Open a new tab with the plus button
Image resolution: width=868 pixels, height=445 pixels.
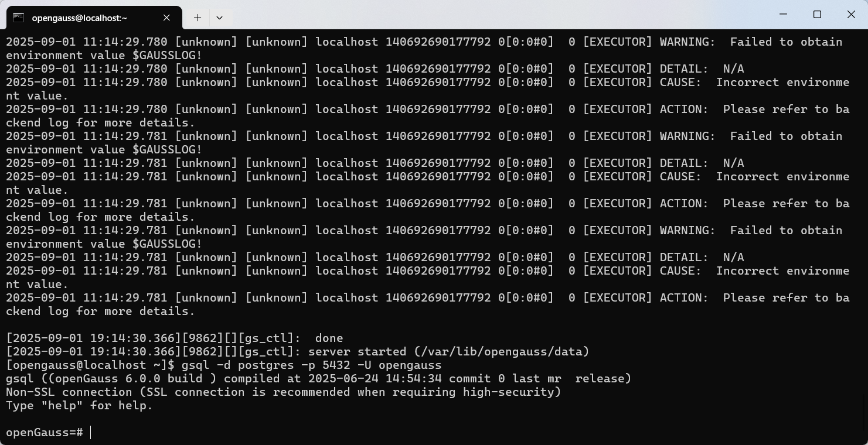click(198, 18)
